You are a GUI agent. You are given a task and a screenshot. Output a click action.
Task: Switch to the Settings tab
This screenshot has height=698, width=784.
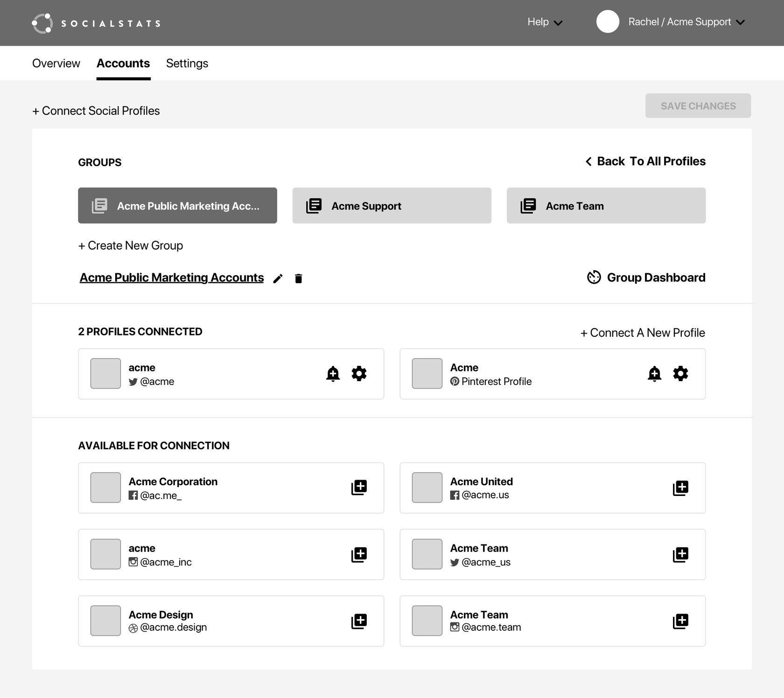point(187,63)
